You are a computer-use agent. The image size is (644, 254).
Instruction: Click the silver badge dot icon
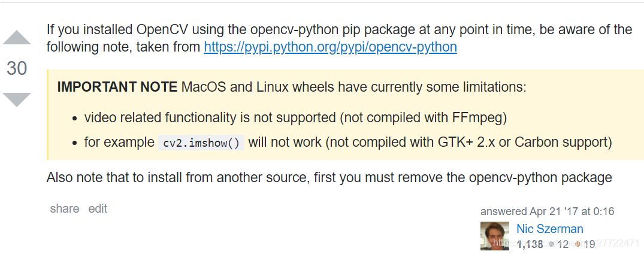(552, 244)
